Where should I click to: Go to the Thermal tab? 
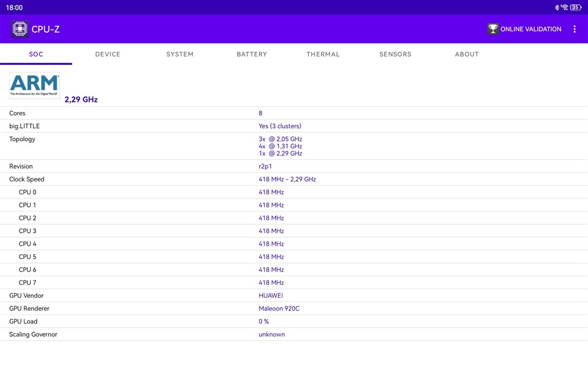[323, 54]
